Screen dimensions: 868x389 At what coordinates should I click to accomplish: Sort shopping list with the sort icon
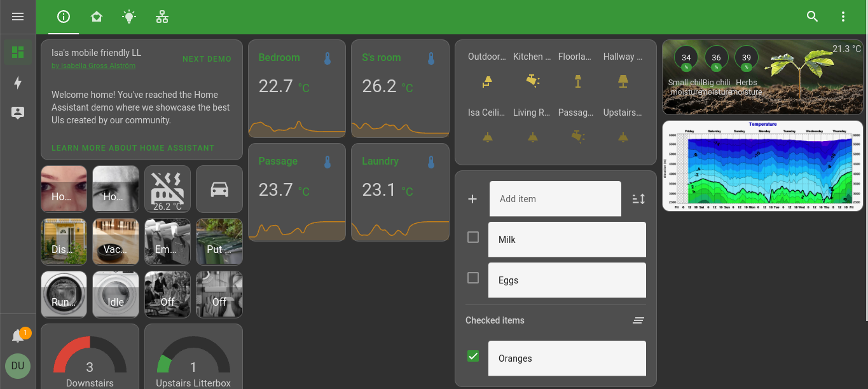point(638,199)
